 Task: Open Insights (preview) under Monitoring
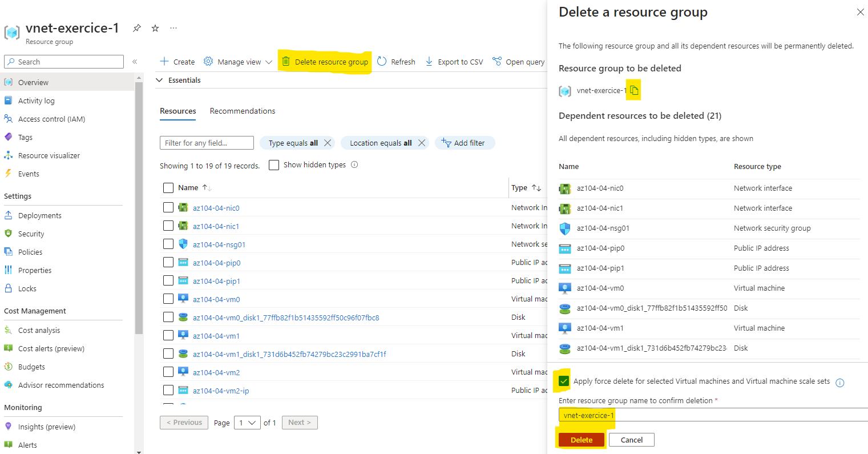(47, 427)
